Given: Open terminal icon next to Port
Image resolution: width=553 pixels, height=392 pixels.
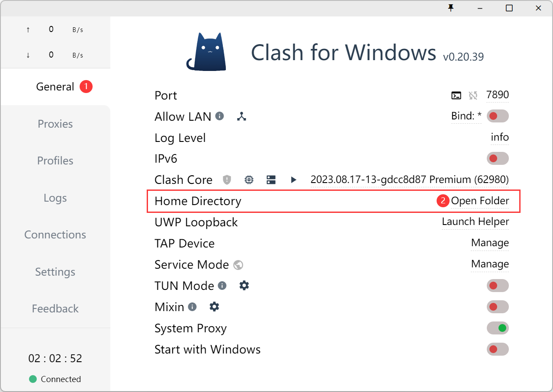Looking at the screenshot, I should 456,95.
